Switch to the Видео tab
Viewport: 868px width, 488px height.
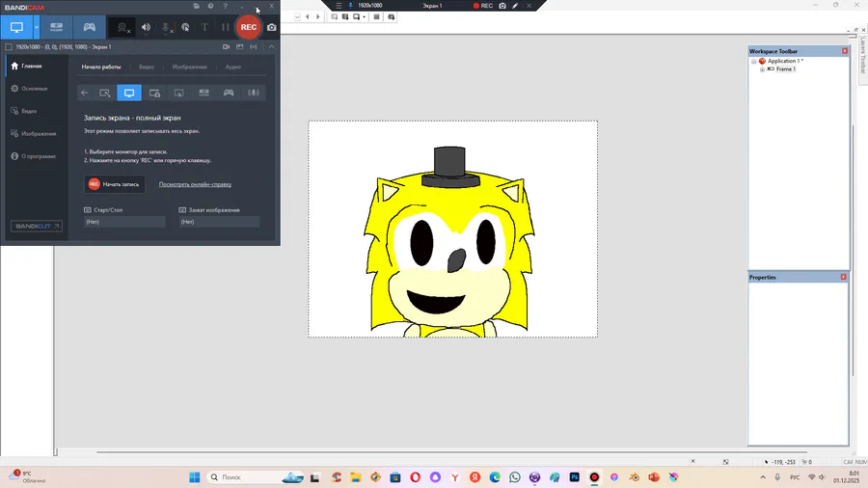click(x=146, y=68)
